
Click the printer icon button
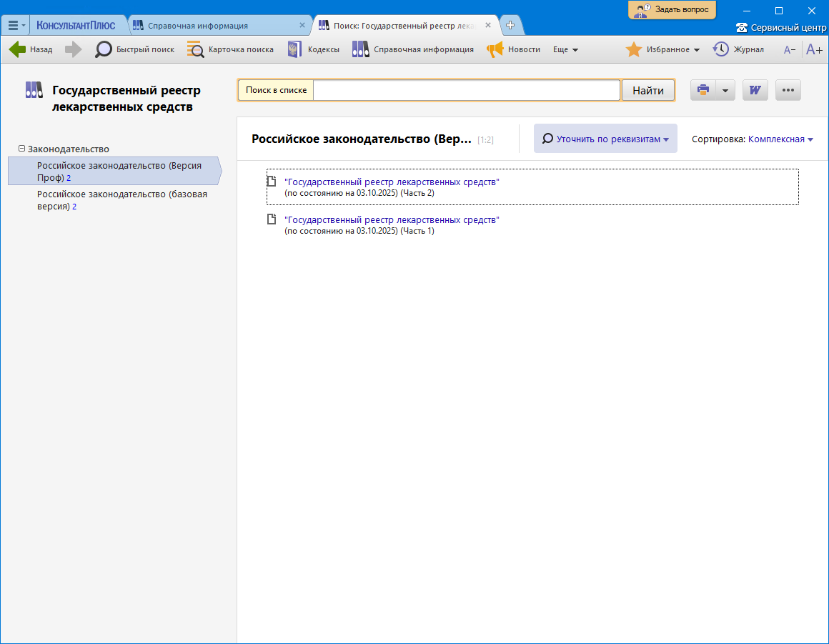click(x=703, y=90)
